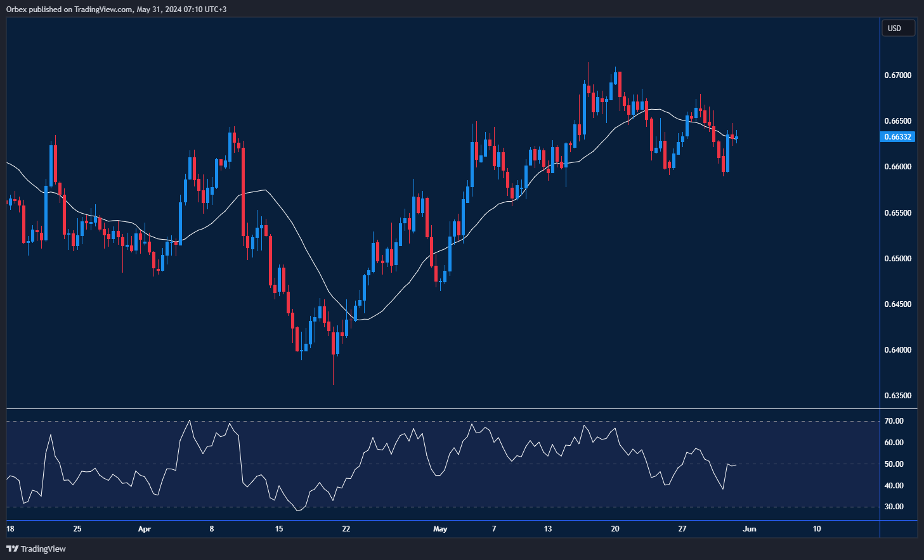Click the 13 date label on time axis
924x560 pixels.
(x=548, y=529)
